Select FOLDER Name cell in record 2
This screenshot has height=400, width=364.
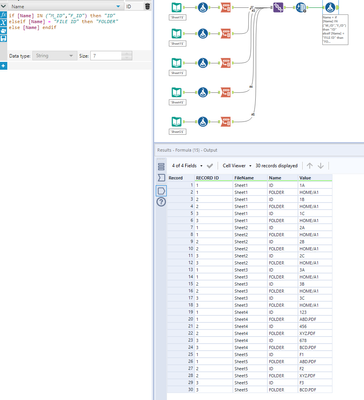(x=283, y=192)
